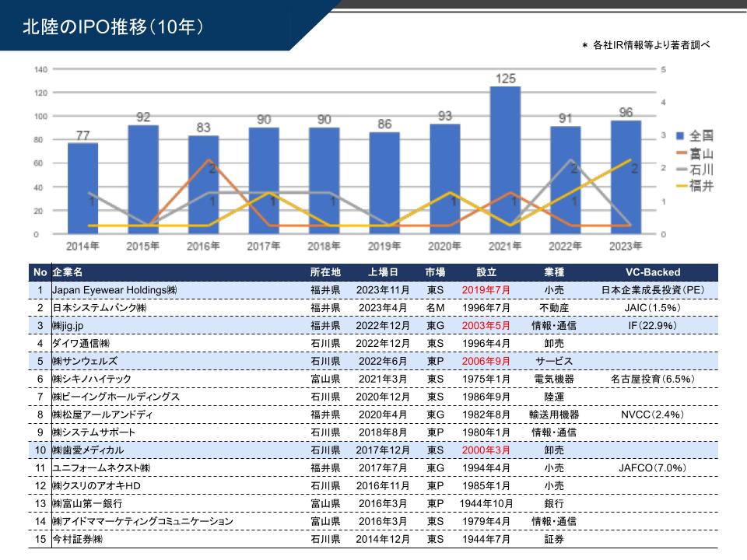Click the 日本企業成長投資(PE) cell
The image size is (747, 560).
(653, 290)
